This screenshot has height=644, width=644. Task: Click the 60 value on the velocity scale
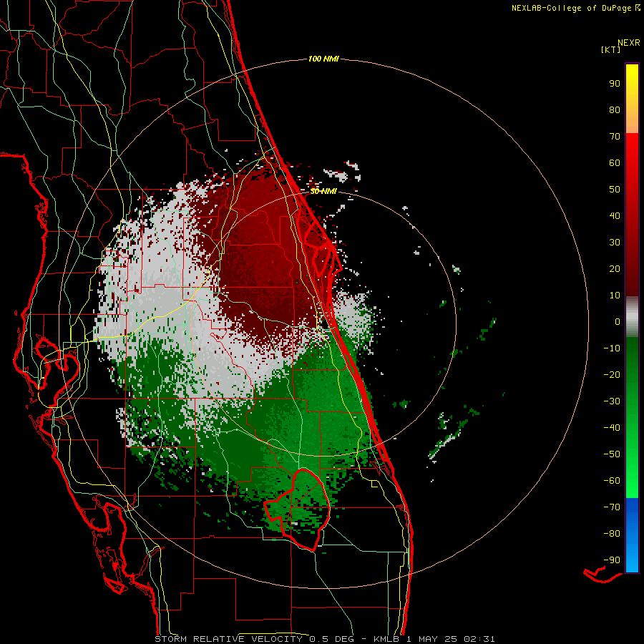615,162
